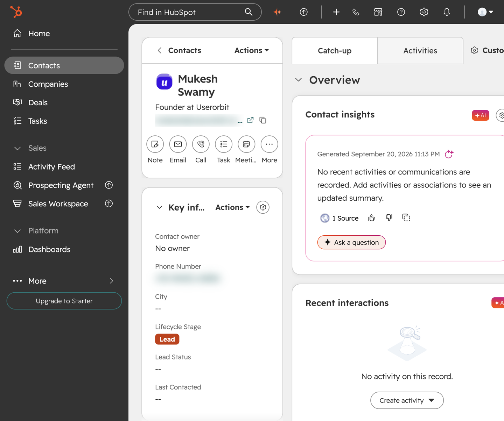Open Contacts in sidebar

(64, 65)
